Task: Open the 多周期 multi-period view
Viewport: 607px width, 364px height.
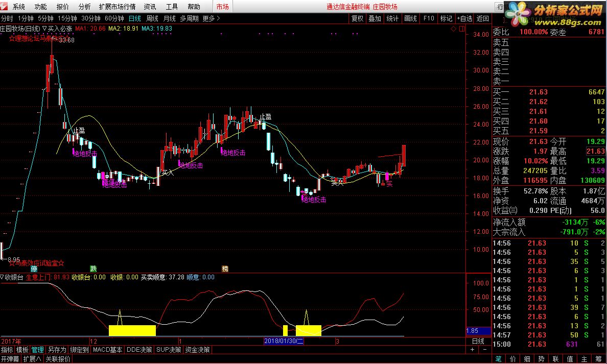Action: pyautogui.click(x=189, y=18)
